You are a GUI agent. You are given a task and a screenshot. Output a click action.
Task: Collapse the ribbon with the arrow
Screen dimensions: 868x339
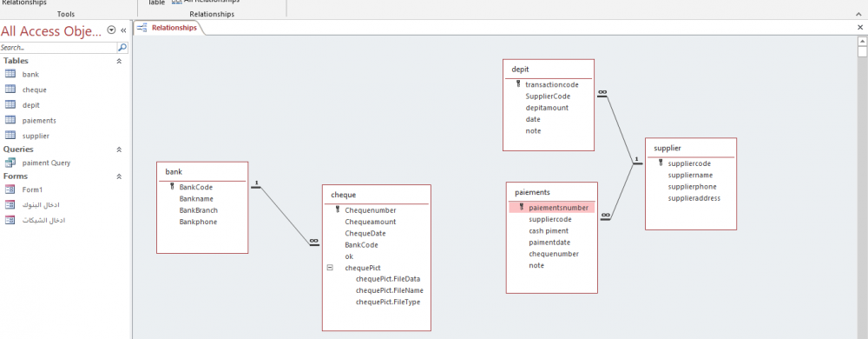point(858,14)
